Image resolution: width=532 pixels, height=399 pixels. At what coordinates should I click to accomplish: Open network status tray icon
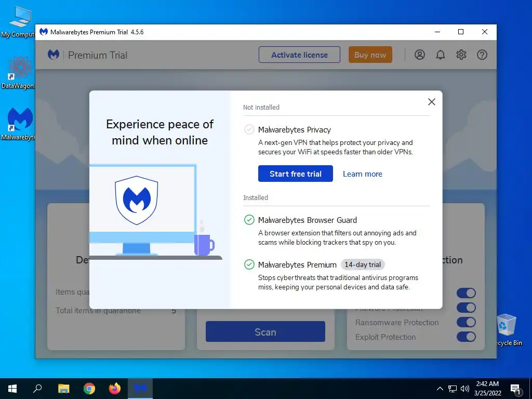click(453, 389)
